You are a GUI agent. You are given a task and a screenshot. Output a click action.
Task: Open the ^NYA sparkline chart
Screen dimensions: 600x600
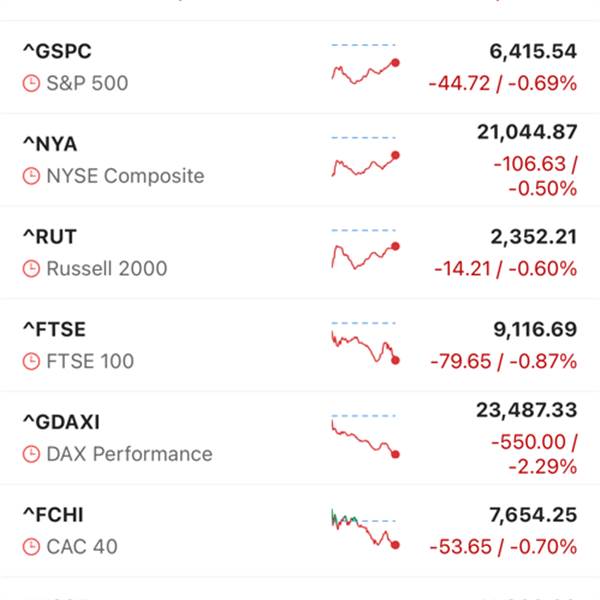tap(365, 157)
